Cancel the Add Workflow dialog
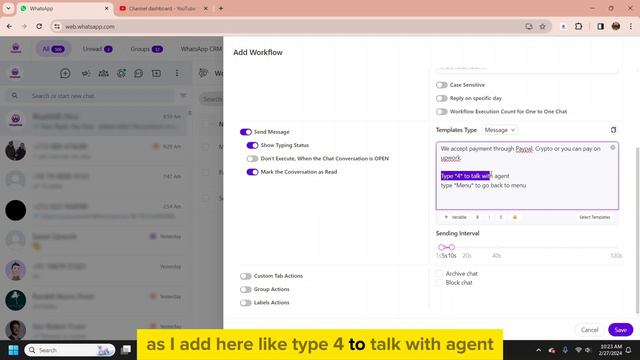Viewport: 640px width, 360px height. click(x=589, y=330)
